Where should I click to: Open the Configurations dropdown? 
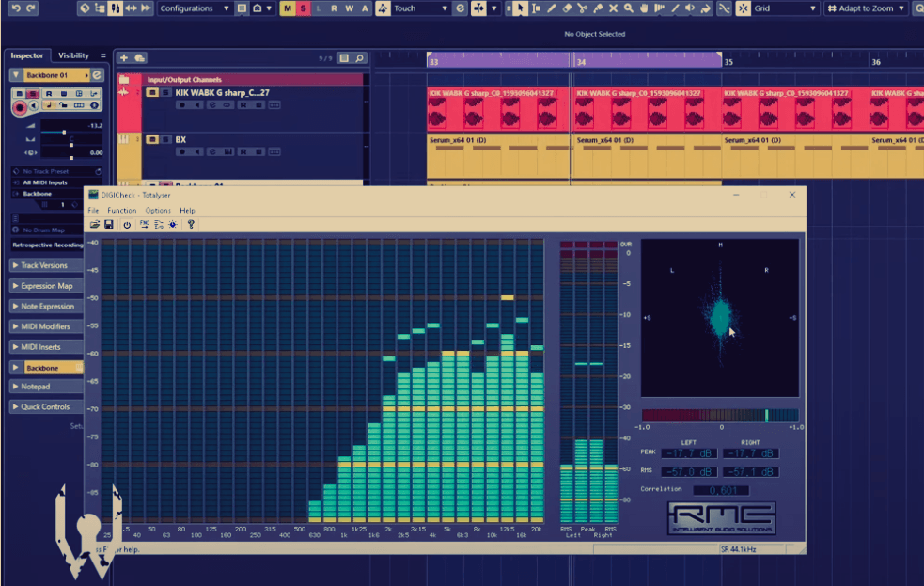tap(195, 8)
